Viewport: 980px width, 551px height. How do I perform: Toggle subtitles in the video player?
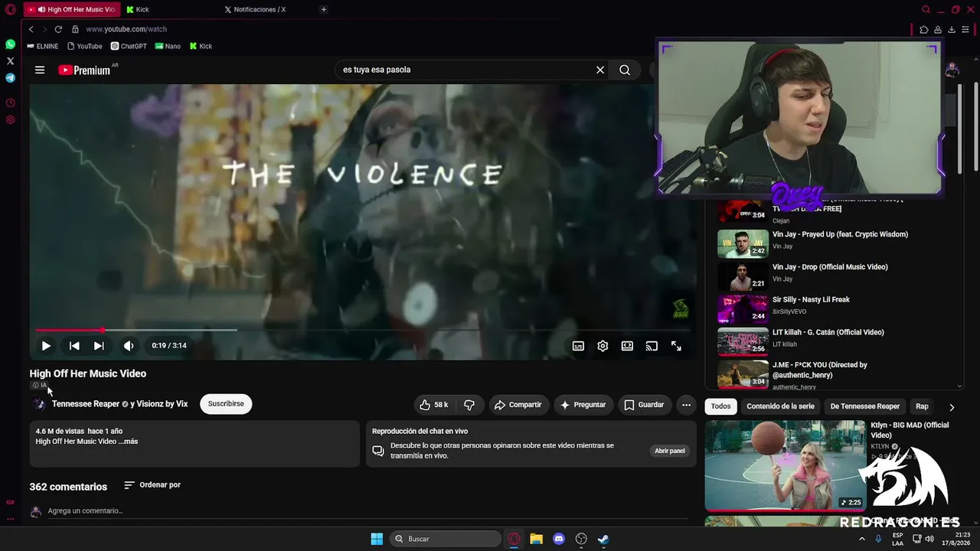[578, 346]
